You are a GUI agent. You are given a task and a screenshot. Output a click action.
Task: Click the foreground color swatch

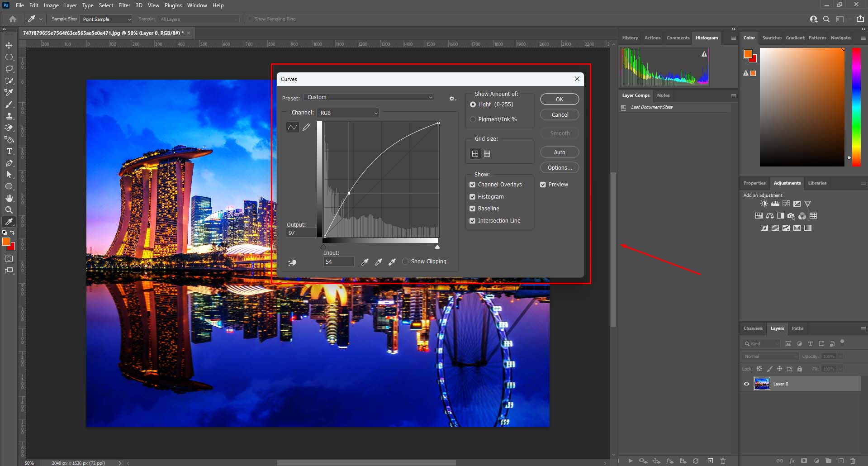pos(6,241)
